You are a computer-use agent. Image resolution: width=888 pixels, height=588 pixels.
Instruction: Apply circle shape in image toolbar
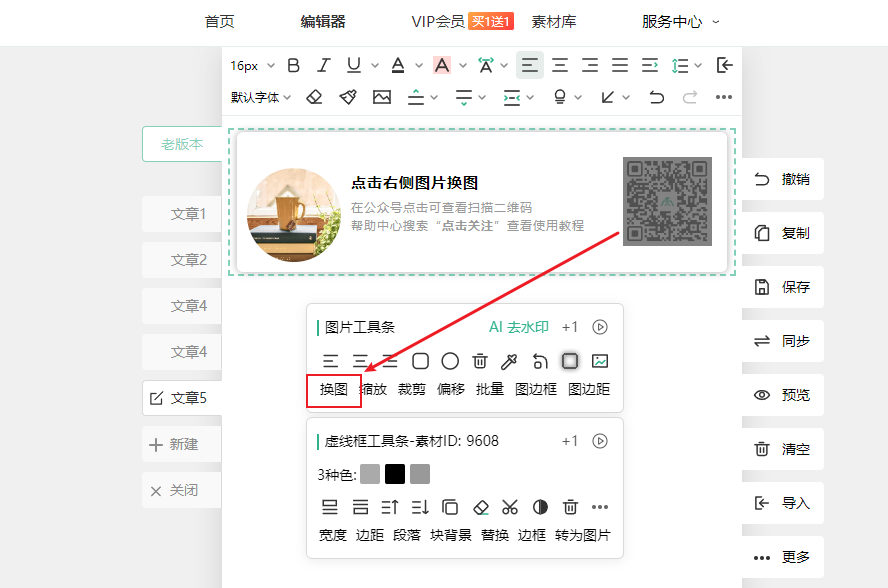click(450, 361)
